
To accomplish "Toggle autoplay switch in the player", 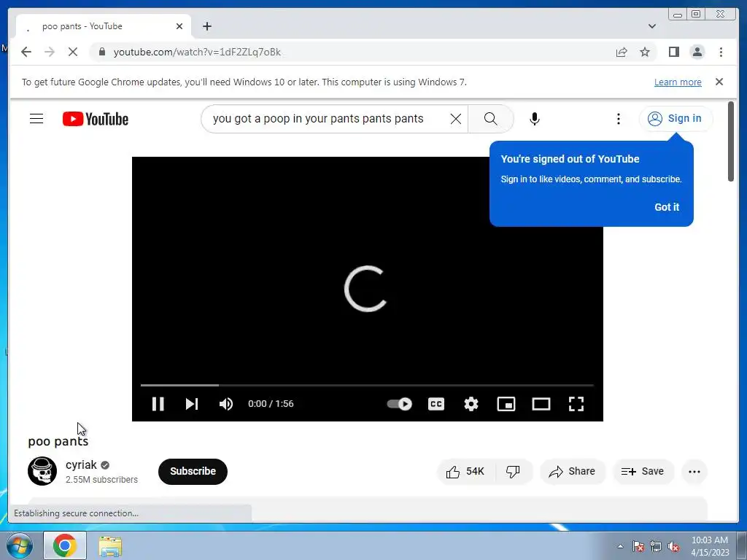I will (x=400, y=404).
